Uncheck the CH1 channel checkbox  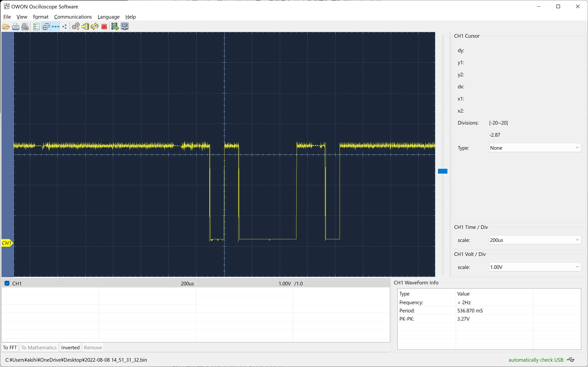[7, 283]
